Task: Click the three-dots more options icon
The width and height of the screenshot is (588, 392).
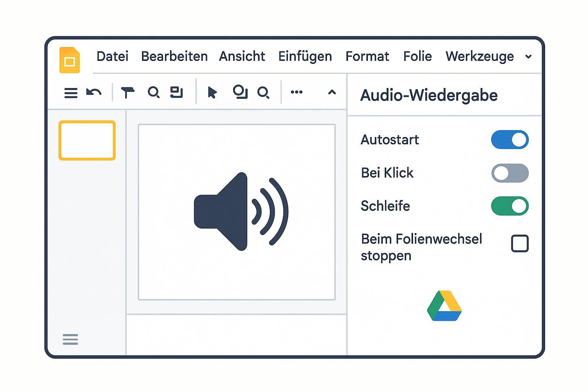Action: coord(297,92)
